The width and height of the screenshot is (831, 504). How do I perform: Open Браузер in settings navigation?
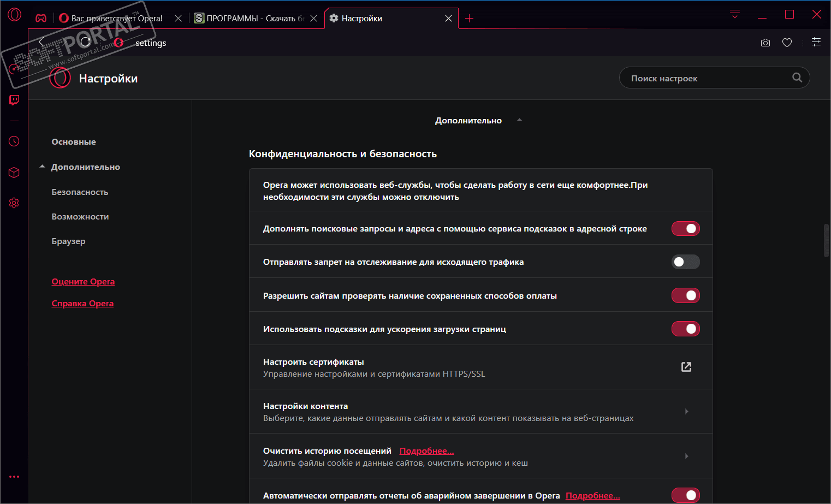68,241
